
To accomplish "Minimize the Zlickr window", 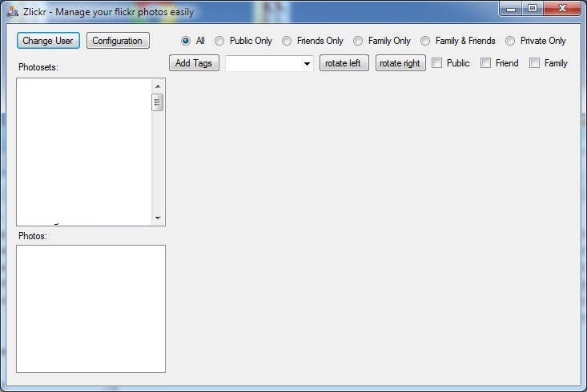I will [511, 9].
